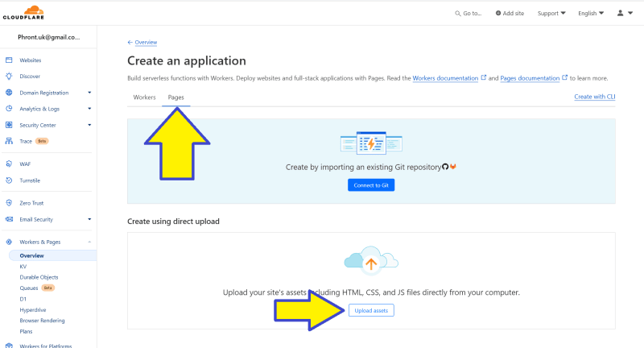Select Queues in the sidebar

(29, 288)
